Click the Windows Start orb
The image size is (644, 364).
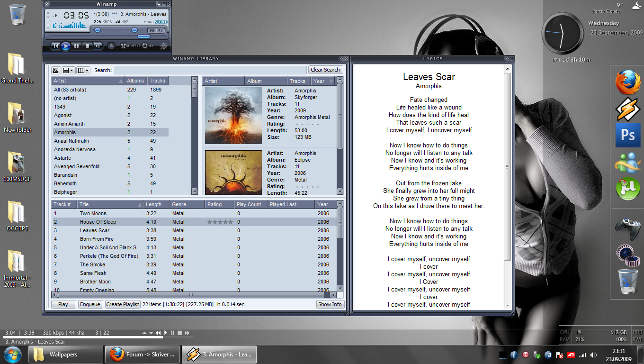click(12, 354)
